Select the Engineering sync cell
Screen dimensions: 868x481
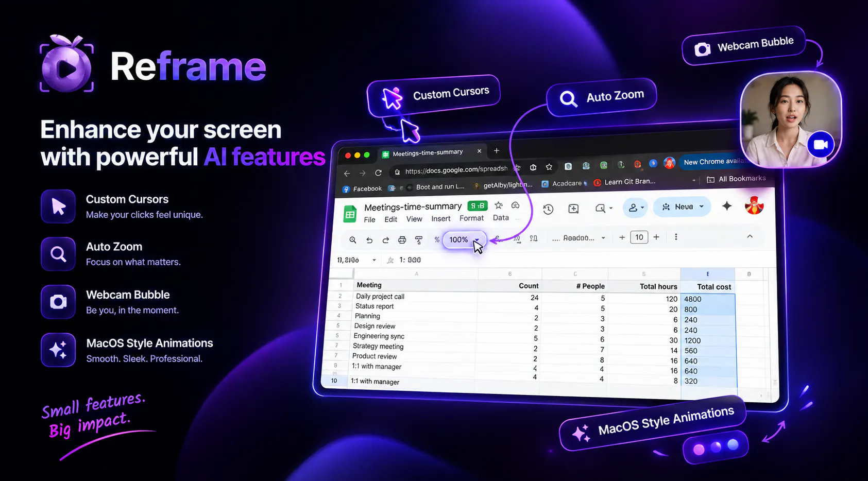tap(414, 336)
